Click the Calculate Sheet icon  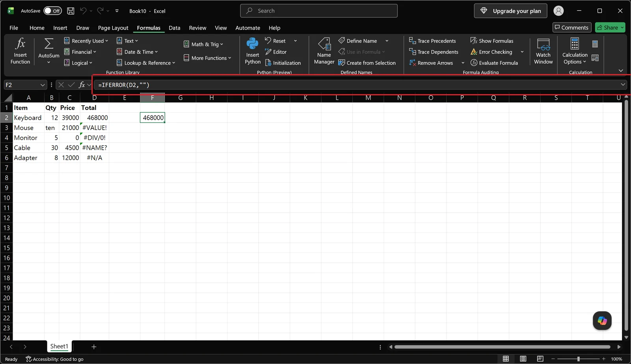[x=595, y=58]
